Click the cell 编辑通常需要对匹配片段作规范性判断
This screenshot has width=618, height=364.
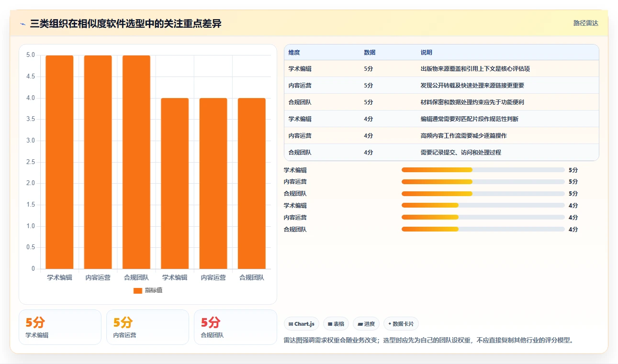pyautogui.click(x=469, y=119)
